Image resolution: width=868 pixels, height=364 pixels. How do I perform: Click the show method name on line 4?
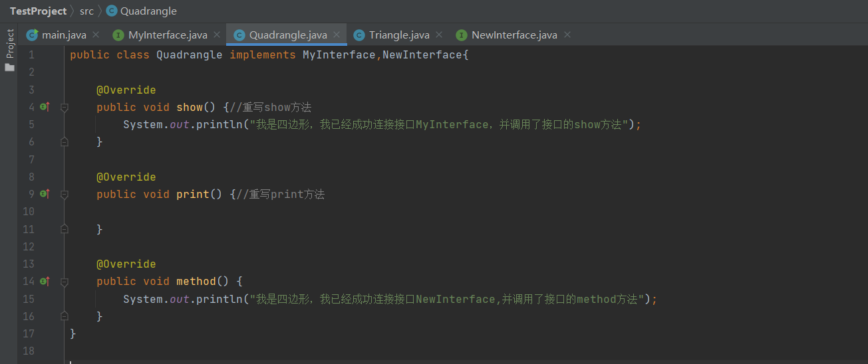click(190, 107)
